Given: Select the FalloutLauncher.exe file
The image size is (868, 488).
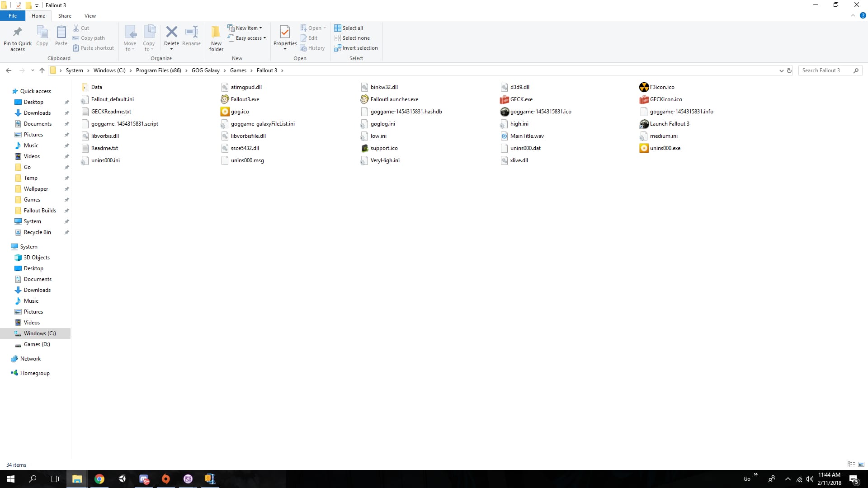Looking at the screenshot, I should [x=390, y=99].
